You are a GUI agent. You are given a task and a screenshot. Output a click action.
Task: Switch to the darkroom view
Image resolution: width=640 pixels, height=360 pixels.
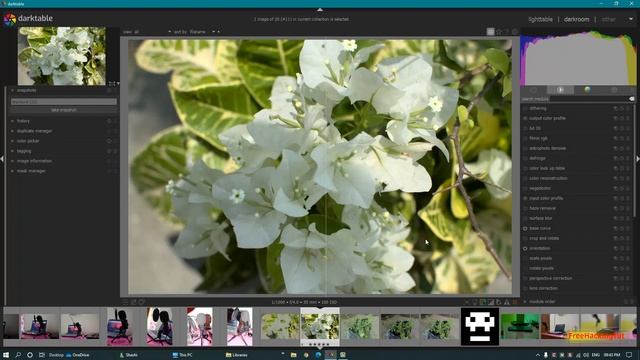pyautogui.click(x=576, y=19)
